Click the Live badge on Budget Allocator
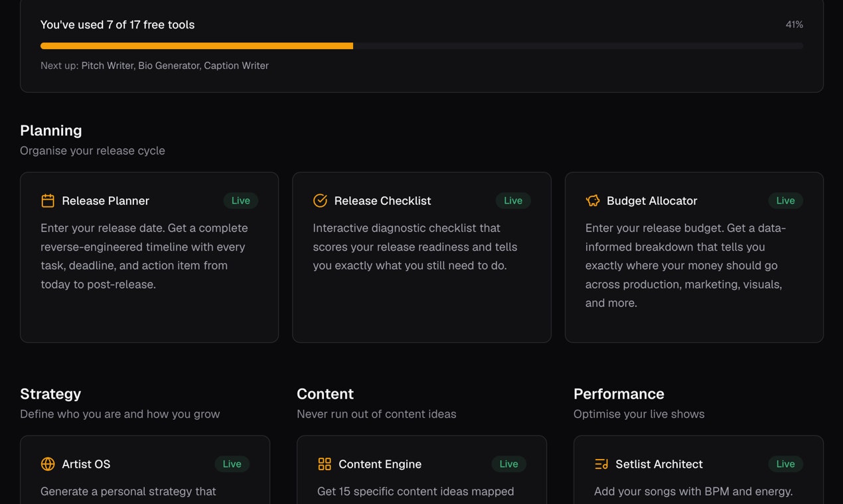The width and height of the screenshot is (843, 504). click(x=786, y=201)
